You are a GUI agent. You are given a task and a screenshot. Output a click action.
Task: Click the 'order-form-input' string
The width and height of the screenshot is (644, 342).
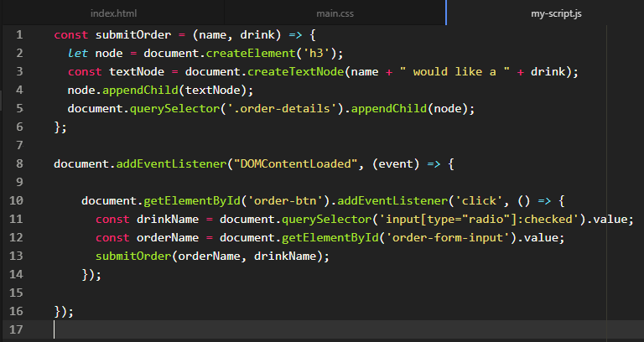click(x=448, y=238)
